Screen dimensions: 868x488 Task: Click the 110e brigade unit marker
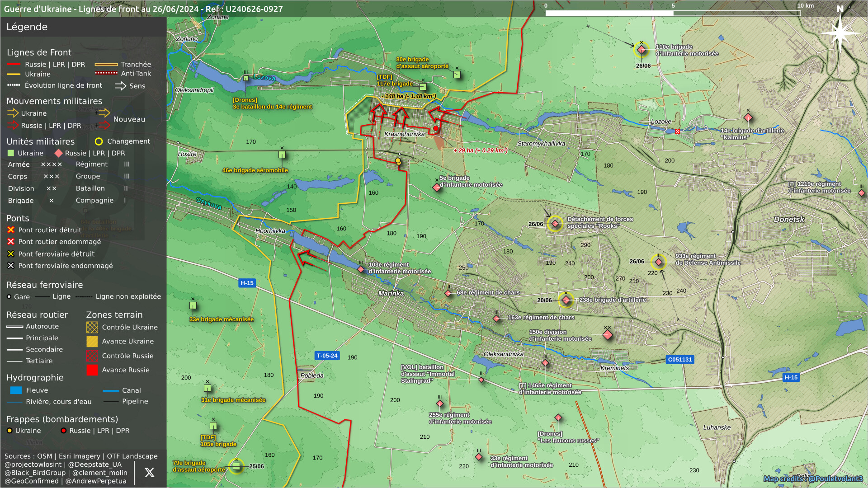click(x=641, y=50)
